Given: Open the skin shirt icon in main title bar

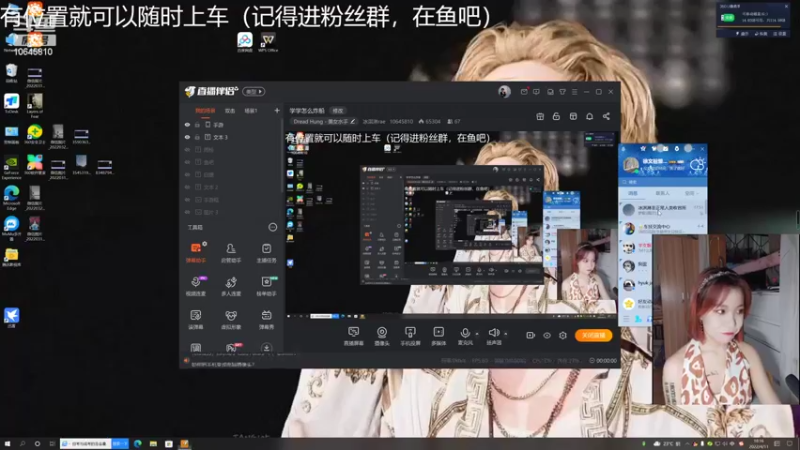Looking at the screenshot, I should point(562,92).
